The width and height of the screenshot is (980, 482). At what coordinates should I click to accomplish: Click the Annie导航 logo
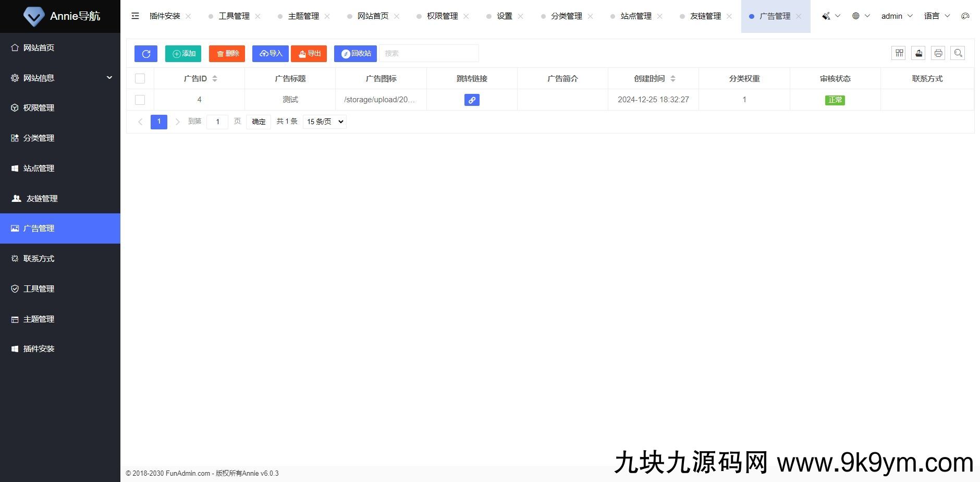pyautogui.click(x=61, y=16)
